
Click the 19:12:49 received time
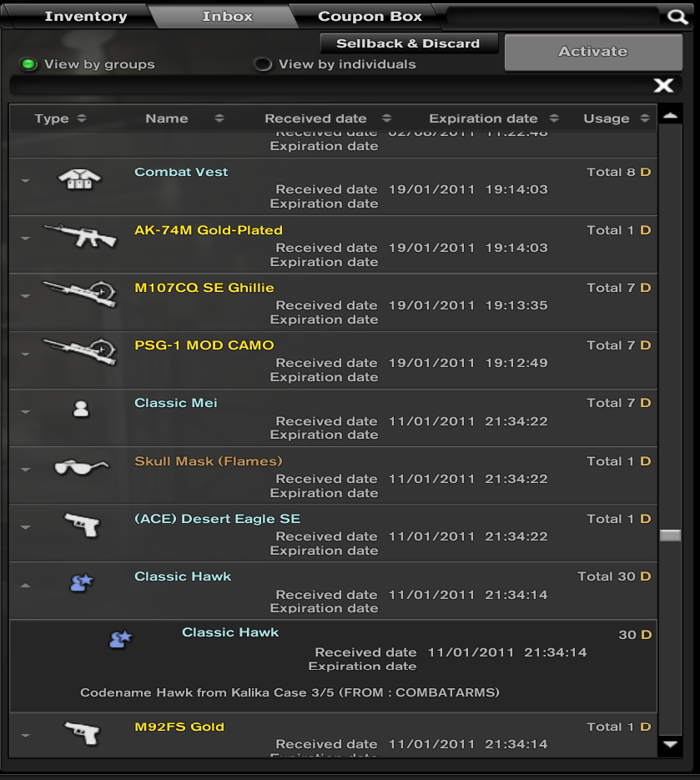tap(516, 363)
